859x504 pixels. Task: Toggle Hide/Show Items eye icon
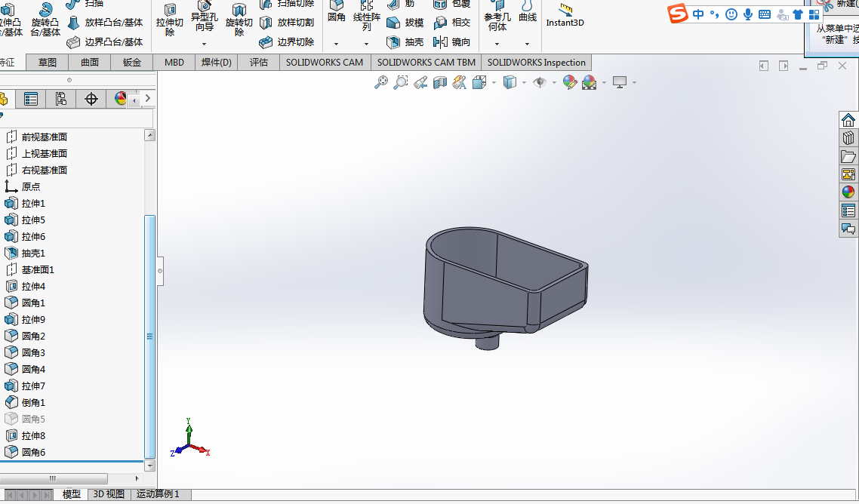[540, 82]
